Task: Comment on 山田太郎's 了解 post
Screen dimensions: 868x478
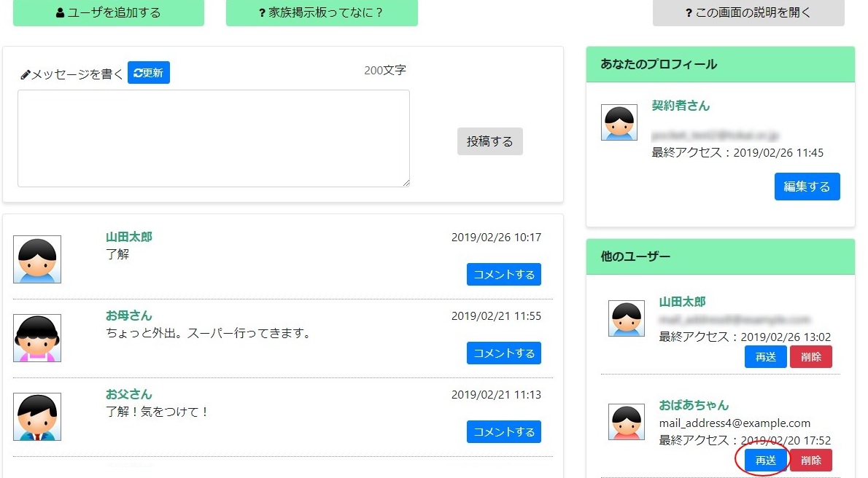Action: pyautogui.click(x=504, y=274)
